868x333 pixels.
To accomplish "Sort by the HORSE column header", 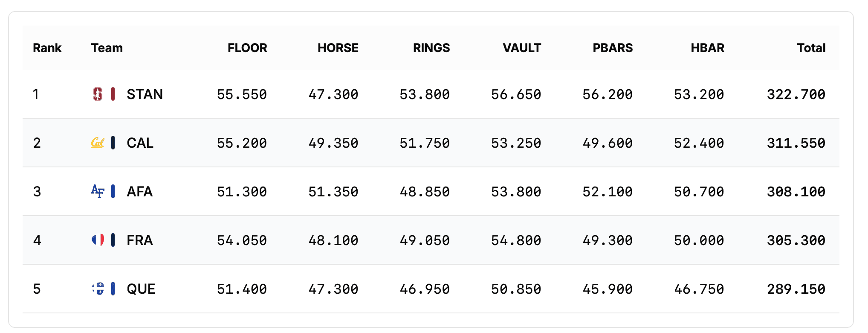I will (338, 48).
